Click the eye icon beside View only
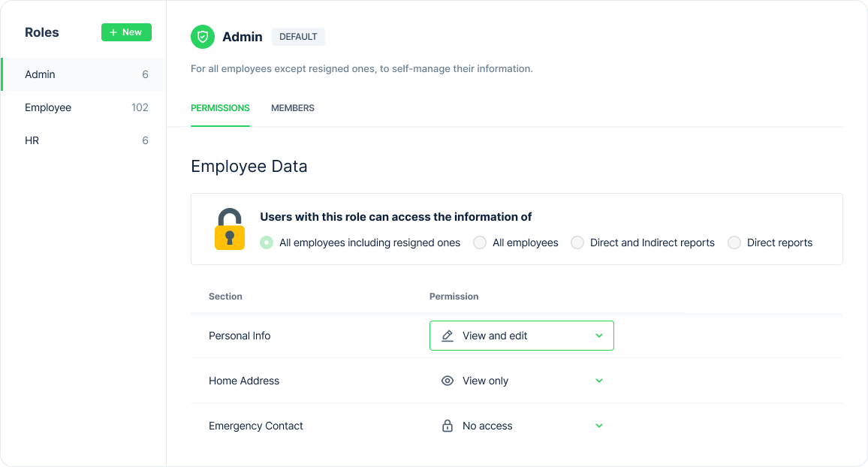This screenshot has height=467, width=868. [x=448, y=381]
